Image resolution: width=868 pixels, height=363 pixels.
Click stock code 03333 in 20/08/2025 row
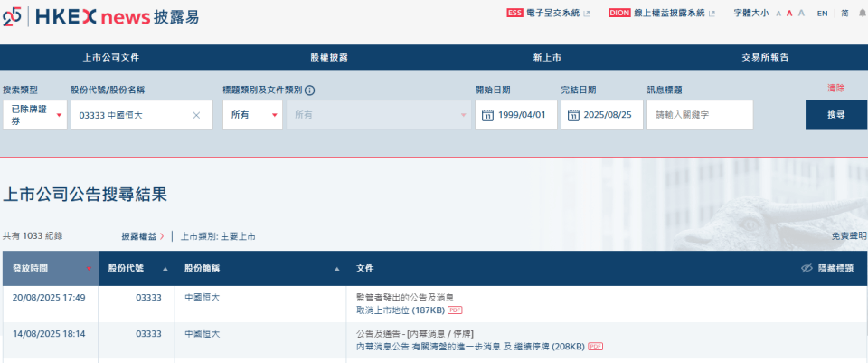(x=148, y=298)
